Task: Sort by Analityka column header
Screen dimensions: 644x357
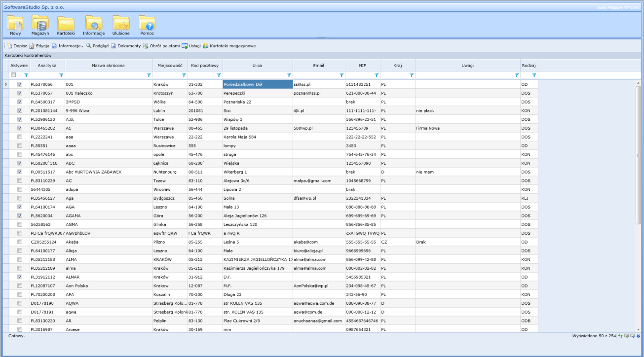Action: pyautogui.click(x=47, y=65)
